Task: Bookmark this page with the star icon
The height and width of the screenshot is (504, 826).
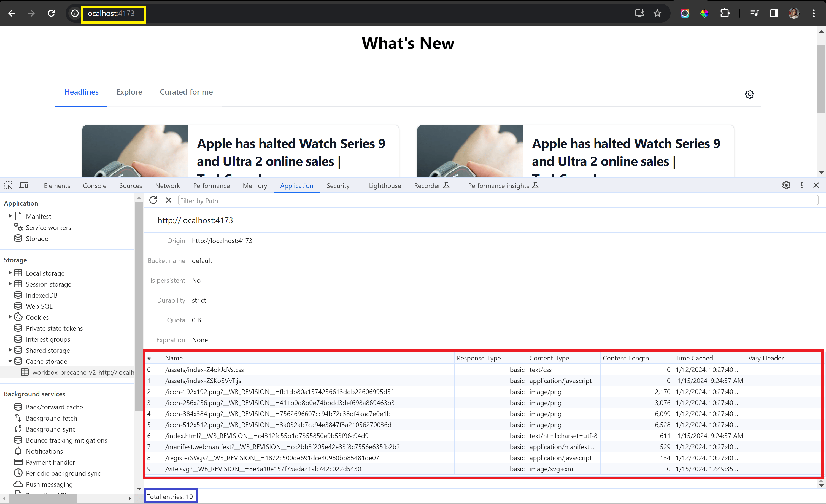Action: tap(657, 14)
